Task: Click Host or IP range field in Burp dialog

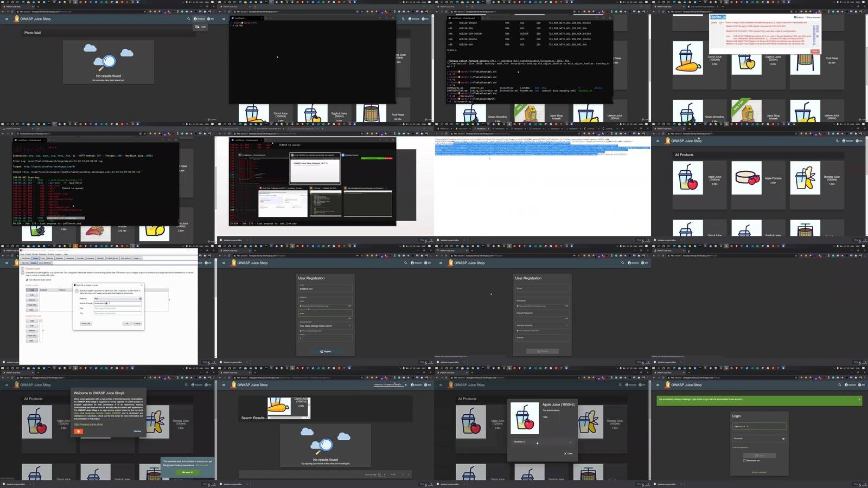Action: pyautogui.click(x=117, y=303)
